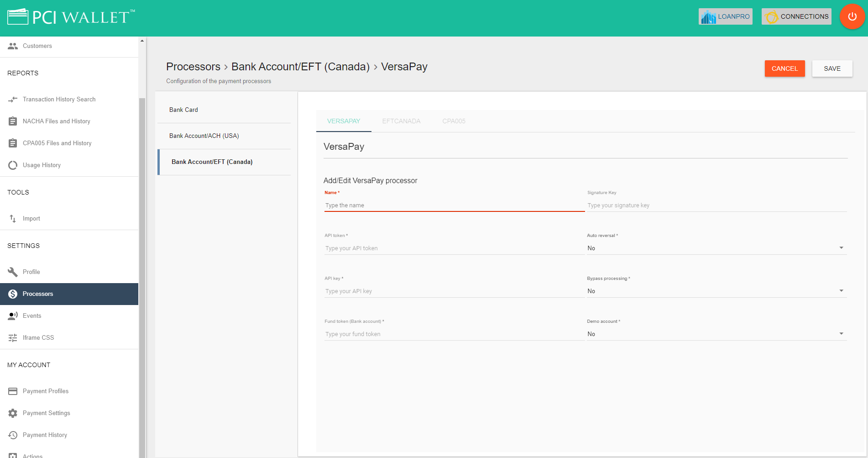Click the sidebar scroll up arrow
Screen dimensions: 868x458
click(x=142, y=41)
